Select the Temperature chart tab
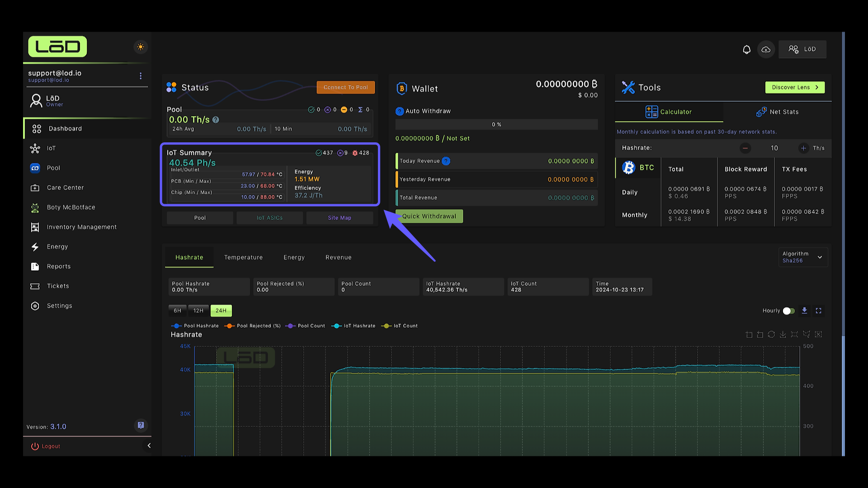The height and width of the screenshot is (488, 868). 243,258
